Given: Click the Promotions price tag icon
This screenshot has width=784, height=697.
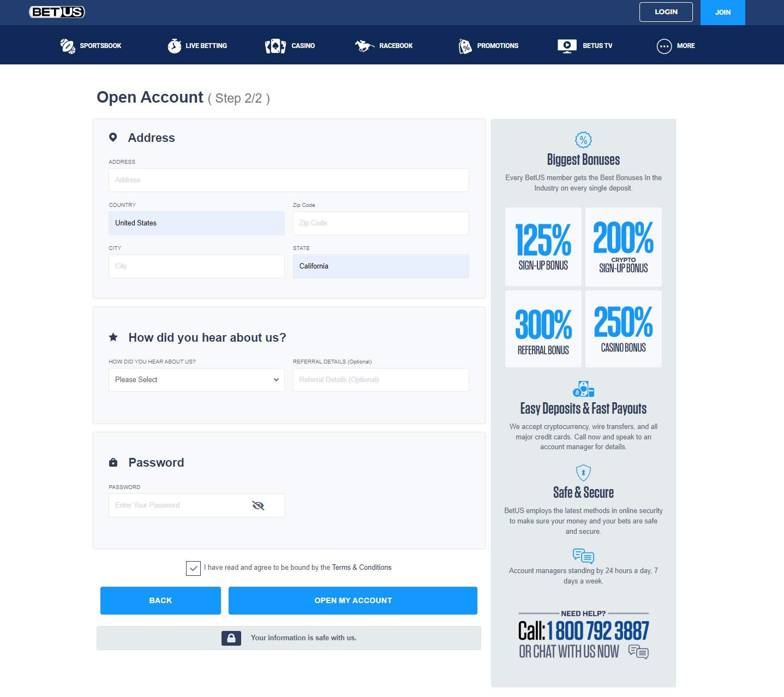Looking at the screenshot, I should click(465, 46).
